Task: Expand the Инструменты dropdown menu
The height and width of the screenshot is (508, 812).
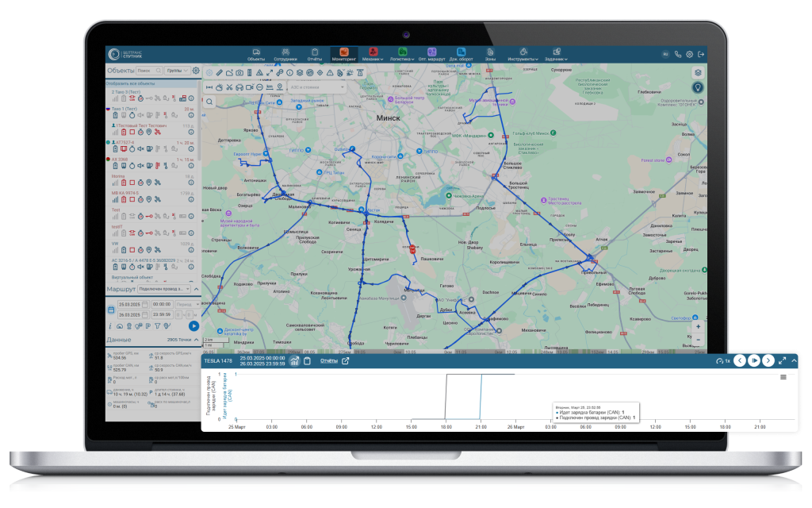Action: click(523, 54)
